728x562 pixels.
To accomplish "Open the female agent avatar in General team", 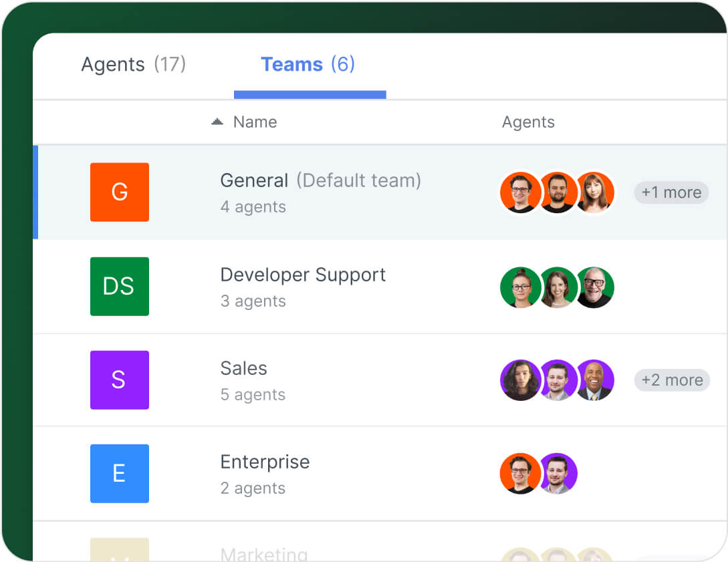I will (595, 192).
